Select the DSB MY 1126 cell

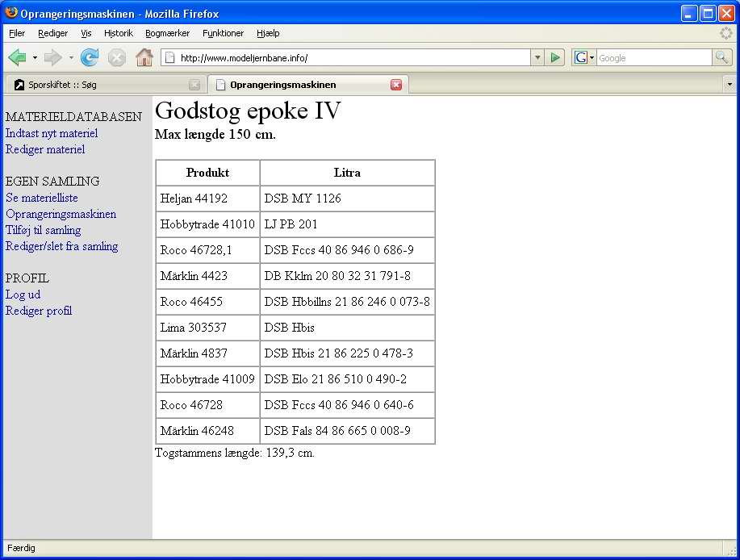coord(347,199)
